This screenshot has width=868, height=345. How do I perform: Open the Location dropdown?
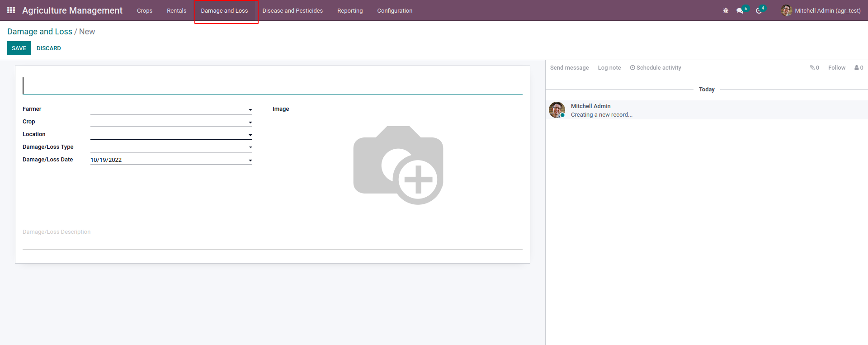coord(171,134)
